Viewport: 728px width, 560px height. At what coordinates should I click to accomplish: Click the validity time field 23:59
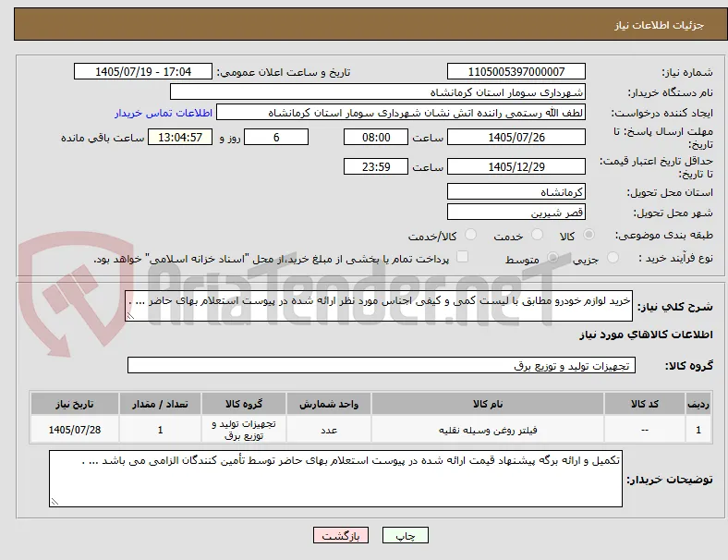376,166
